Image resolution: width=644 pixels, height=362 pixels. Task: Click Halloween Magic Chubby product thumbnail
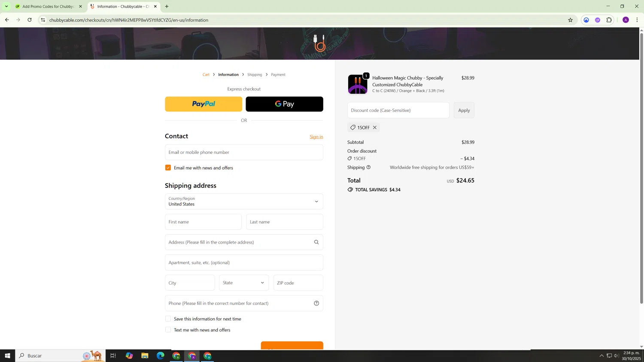[358, 84]
